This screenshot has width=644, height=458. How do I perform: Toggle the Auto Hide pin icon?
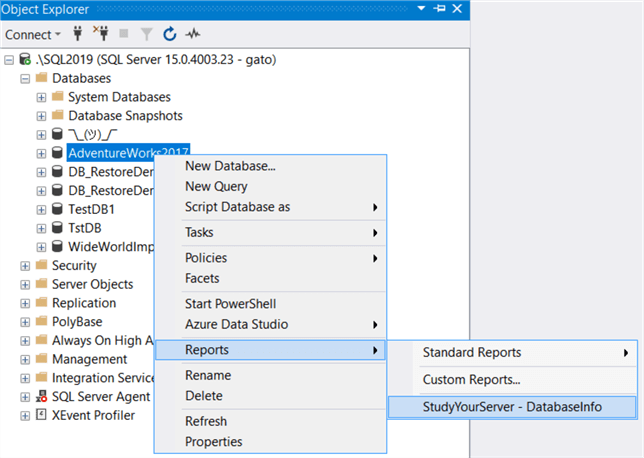[439, 8]
